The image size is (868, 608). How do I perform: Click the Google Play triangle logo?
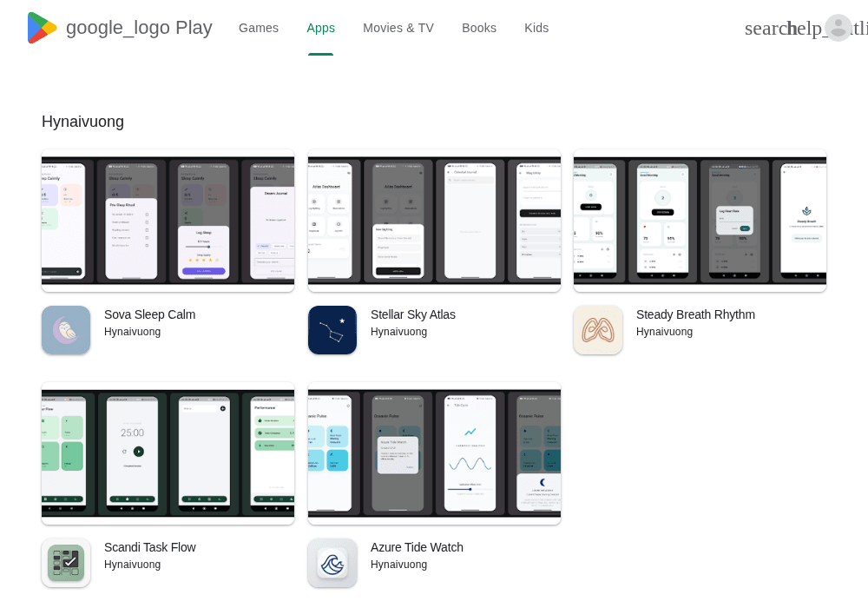pos(42,28)
